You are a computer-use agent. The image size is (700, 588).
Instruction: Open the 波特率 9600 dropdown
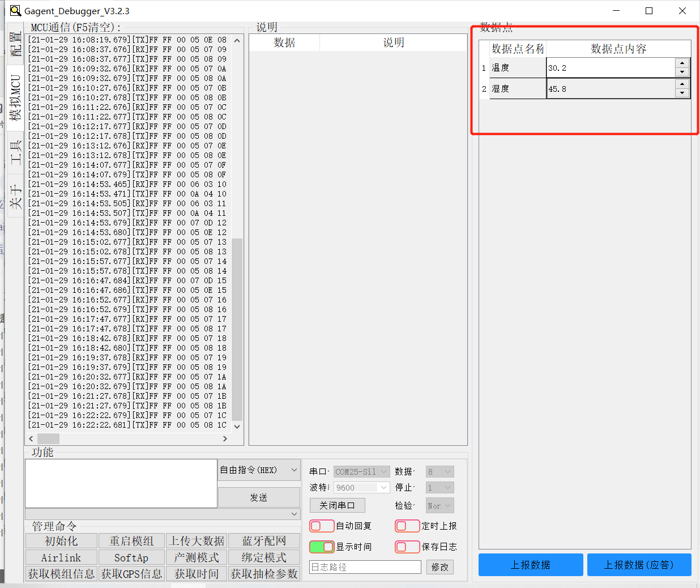click(361, 487)
